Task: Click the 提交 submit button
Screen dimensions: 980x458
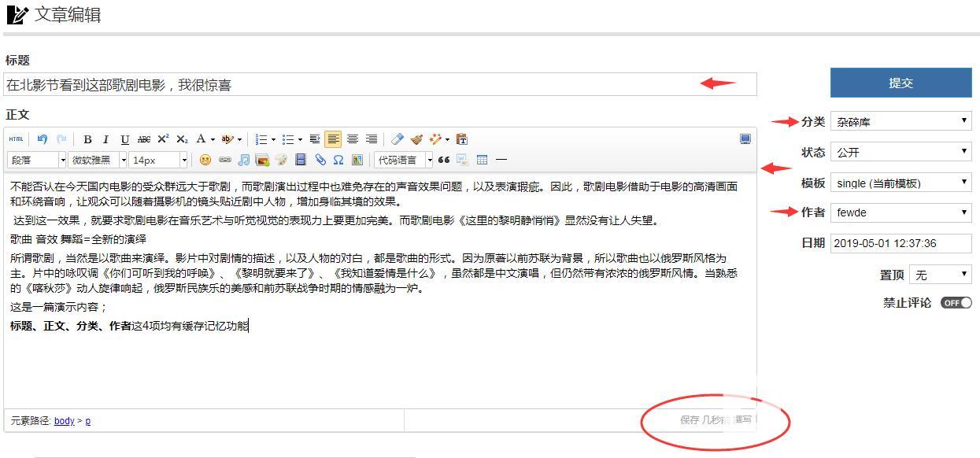Action: point(900,83)
